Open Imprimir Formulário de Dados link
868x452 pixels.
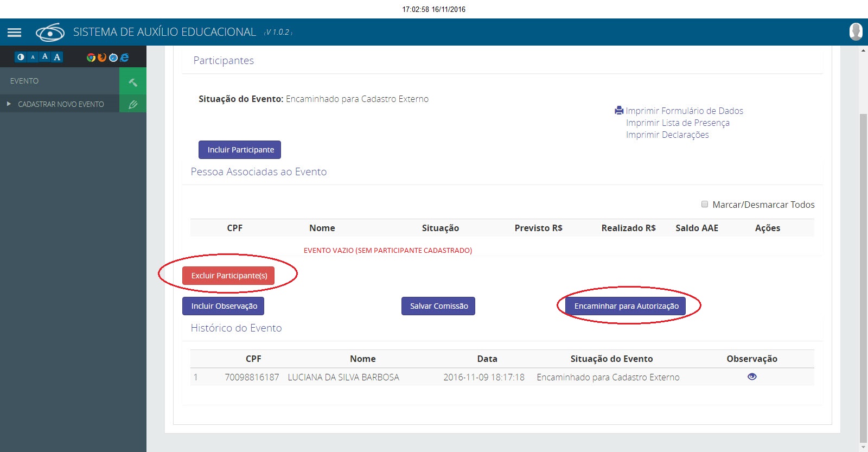tap(684, 111)
